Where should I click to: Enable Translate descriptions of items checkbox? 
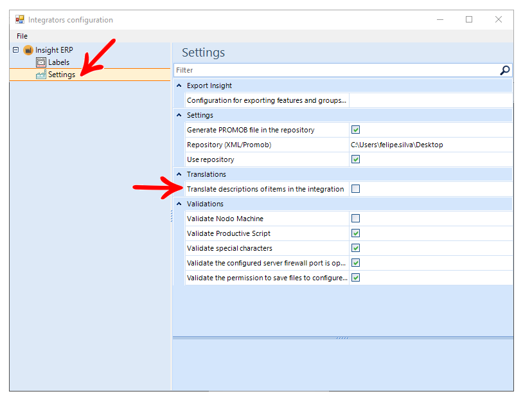355,189
